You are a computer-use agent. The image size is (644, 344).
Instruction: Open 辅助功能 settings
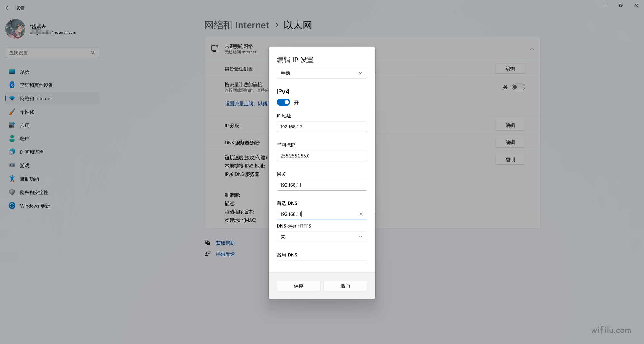[52, 179]
